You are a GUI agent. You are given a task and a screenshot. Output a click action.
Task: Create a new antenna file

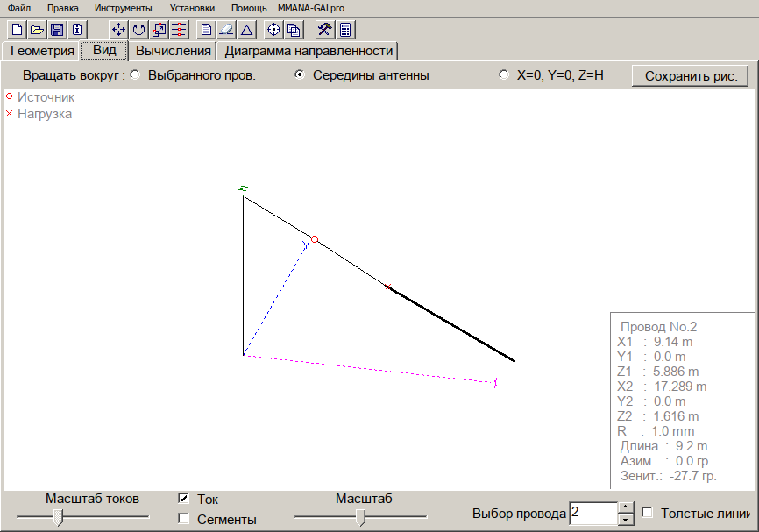pos(16,29)
